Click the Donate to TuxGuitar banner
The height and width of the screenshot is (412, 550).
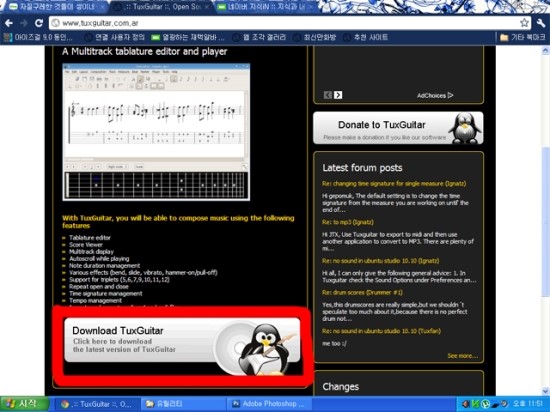pyautogui.click(x=398, y=128)
